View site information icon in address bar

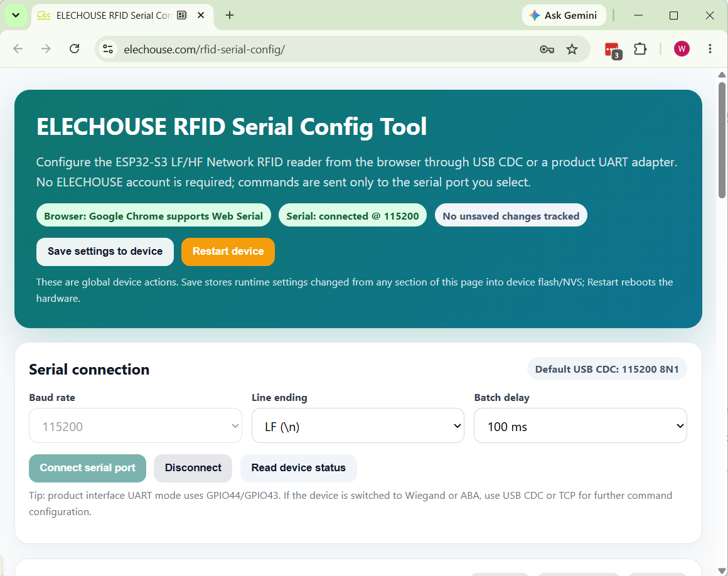(108, 49)
